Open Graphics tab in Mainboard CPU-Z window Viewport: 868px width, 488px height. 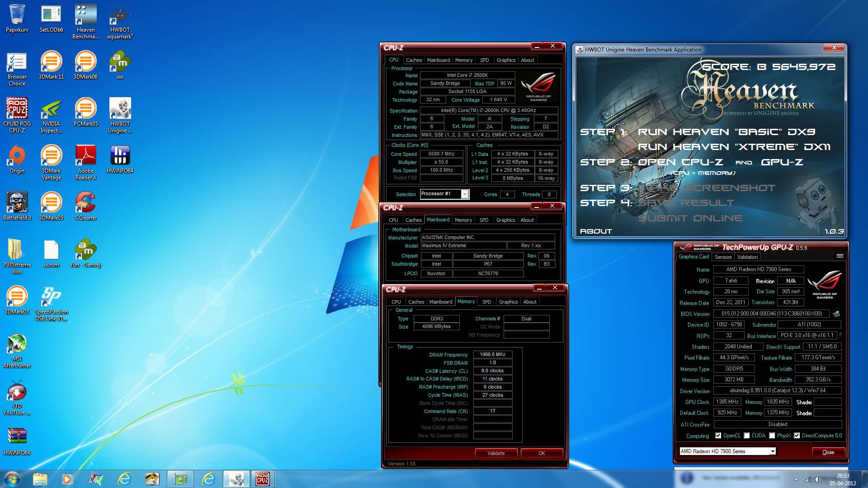(x=505, y=220)
